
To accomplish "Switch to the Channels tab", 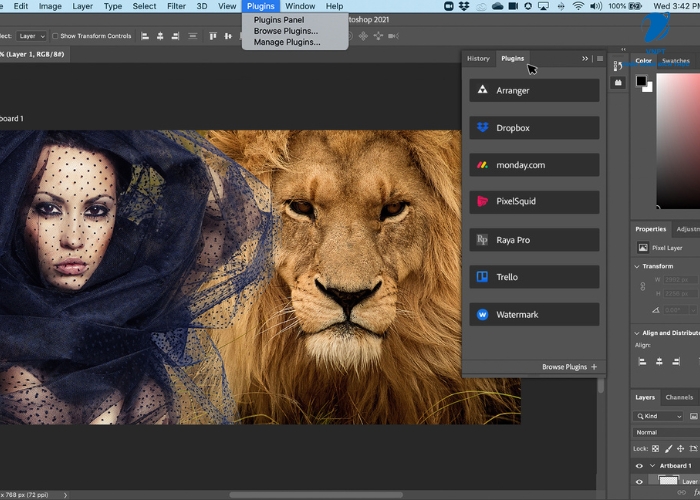I will tap(679, 397).
